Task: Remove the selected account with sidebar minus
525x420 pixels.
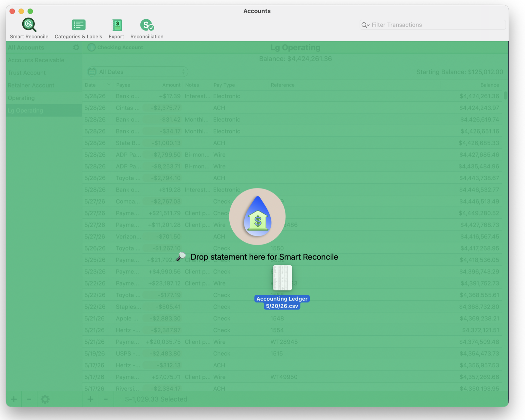Action: 29,399
